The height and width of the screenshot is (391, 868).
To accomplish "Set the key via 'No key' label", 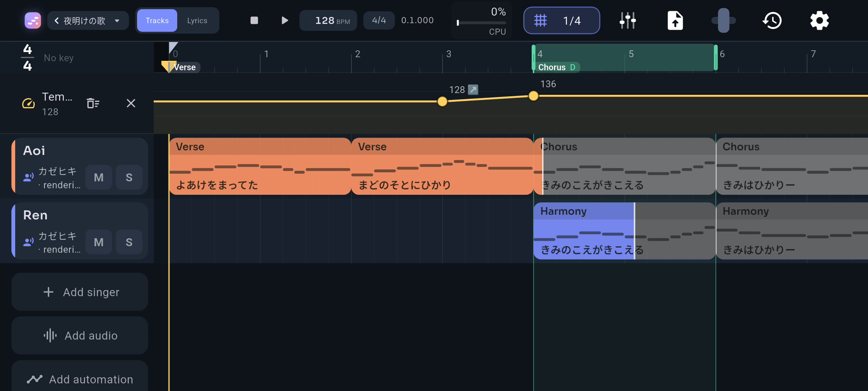I will tap(59, 58).
